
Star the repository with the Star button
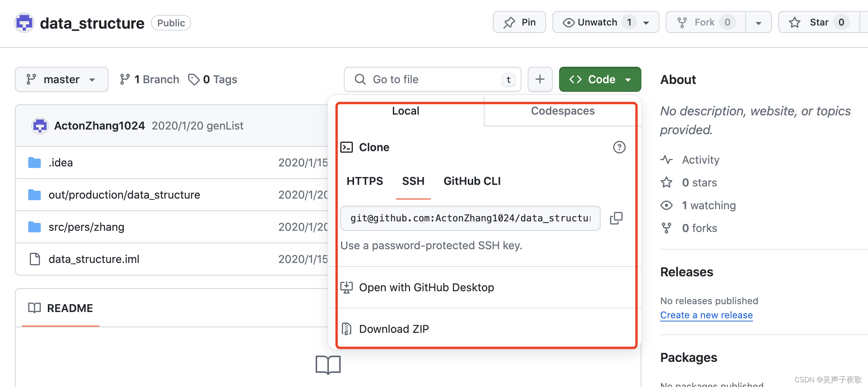[819, 22]
